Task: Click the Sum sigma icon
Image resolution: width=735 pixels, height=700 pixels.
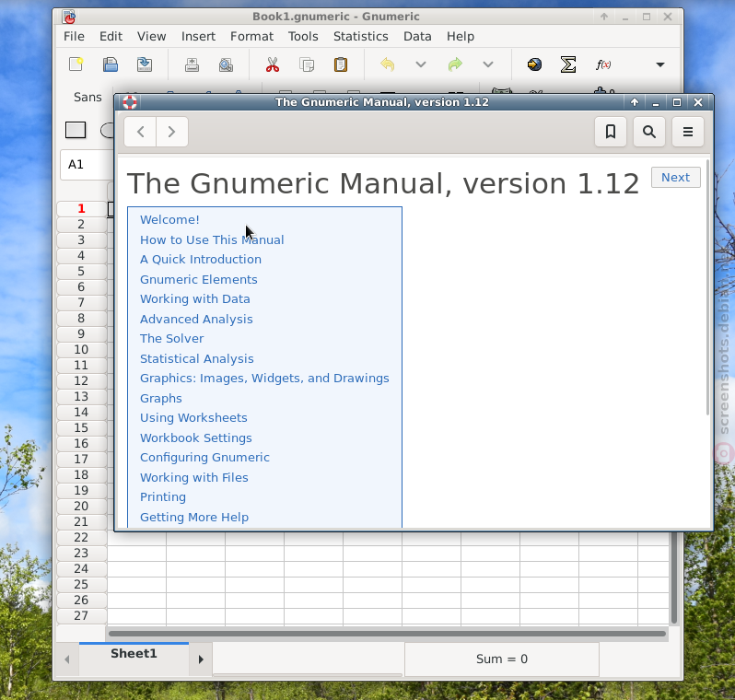Action: pyautogui.click(x=568, y=64)
